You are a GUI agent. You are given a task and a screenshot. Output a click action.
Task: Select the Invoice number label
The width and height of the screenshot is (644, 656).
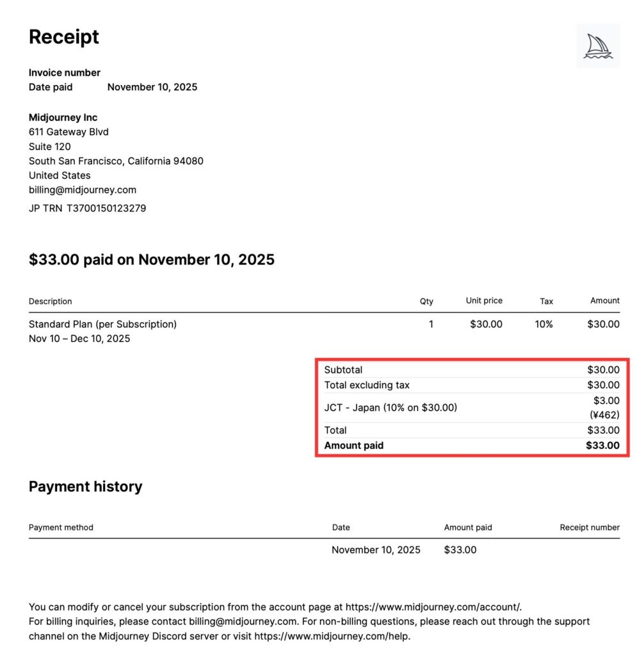pos(65,72)
